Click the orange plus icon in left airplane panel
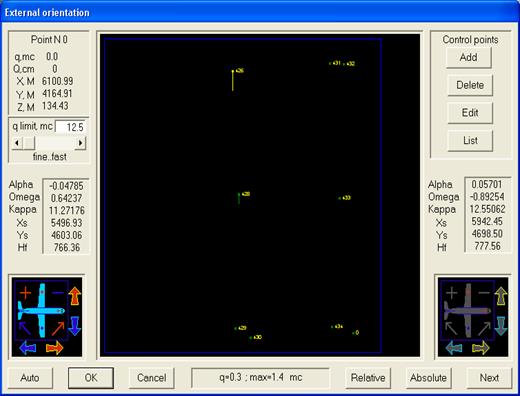The image size is (520, 396). [x=25, y=293]
